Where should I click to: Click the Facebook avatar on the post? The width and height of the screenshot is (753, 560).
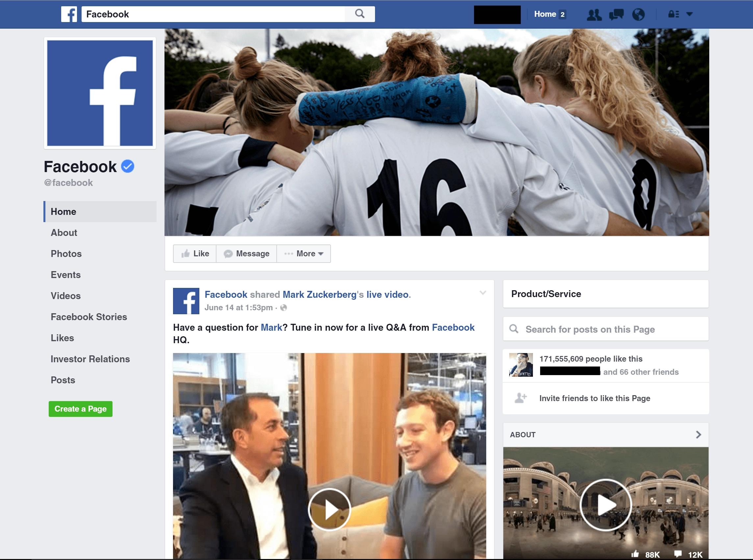(x=186, y=301)
